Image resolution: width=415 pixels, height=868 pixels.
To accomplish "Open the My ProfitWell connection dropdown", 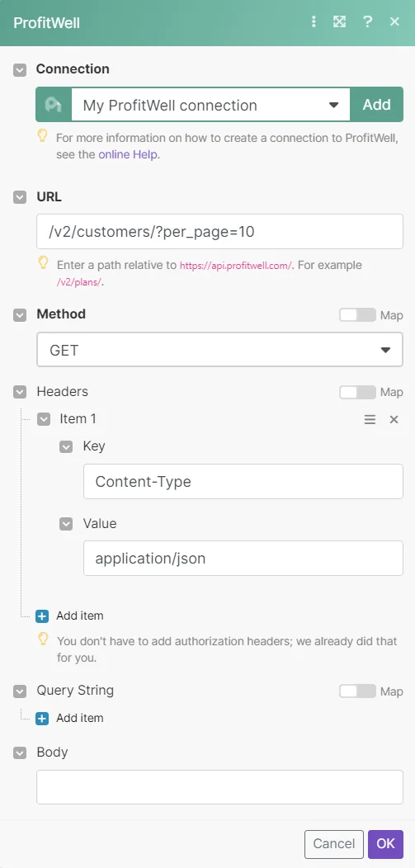I will (x=211, y=105).
